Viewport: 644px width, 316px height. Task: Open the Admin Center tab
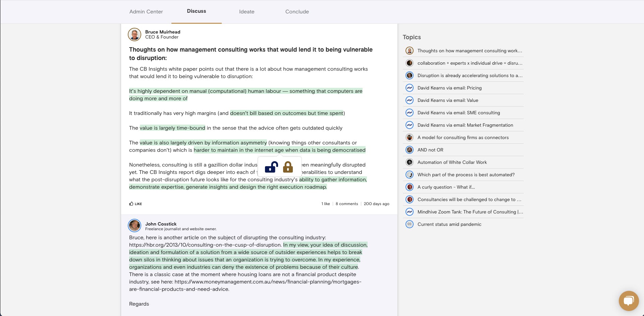(x=146, y=11)
